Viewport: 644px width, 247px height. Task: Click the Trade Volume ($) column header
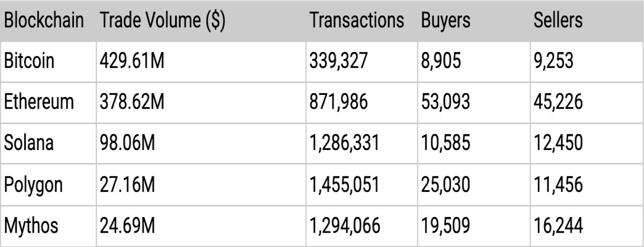point(163,20)
